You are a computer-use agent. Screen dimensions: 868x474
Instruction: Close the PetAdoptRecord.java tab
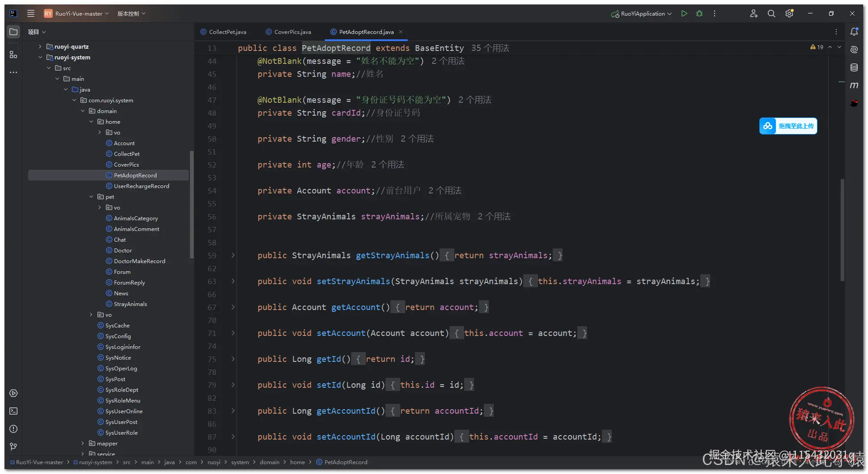click(x=401, y=32)
